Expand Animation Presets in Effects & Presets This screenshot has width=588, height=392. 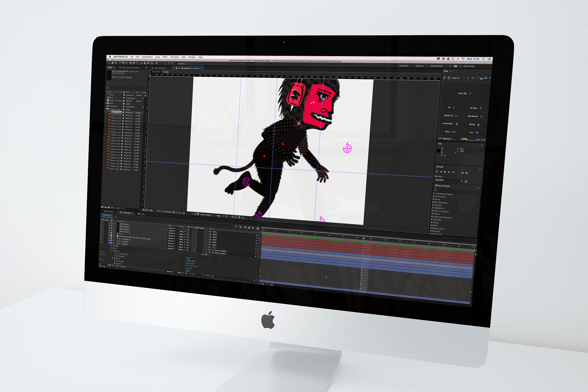pyautogui.click(x=434, y=193)
